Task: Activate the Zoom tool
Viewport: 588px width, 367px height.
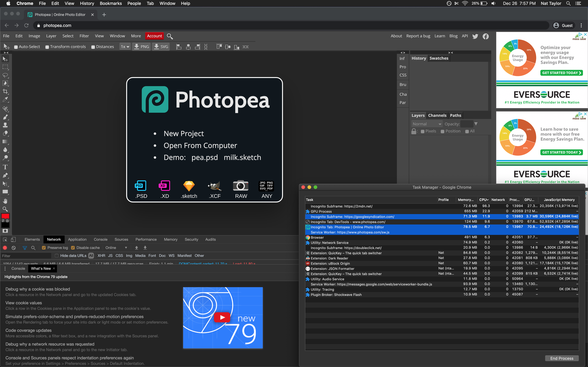Action: (x=5, y=209)
